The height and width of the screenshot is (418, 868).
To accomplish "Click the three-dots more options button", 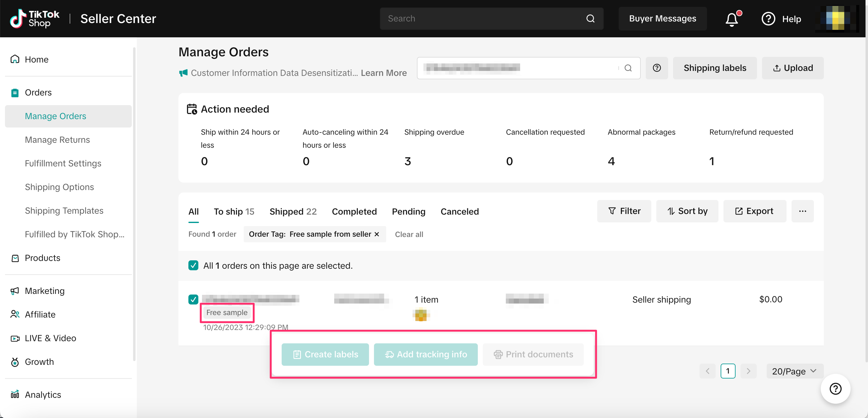I will (802, 211).
